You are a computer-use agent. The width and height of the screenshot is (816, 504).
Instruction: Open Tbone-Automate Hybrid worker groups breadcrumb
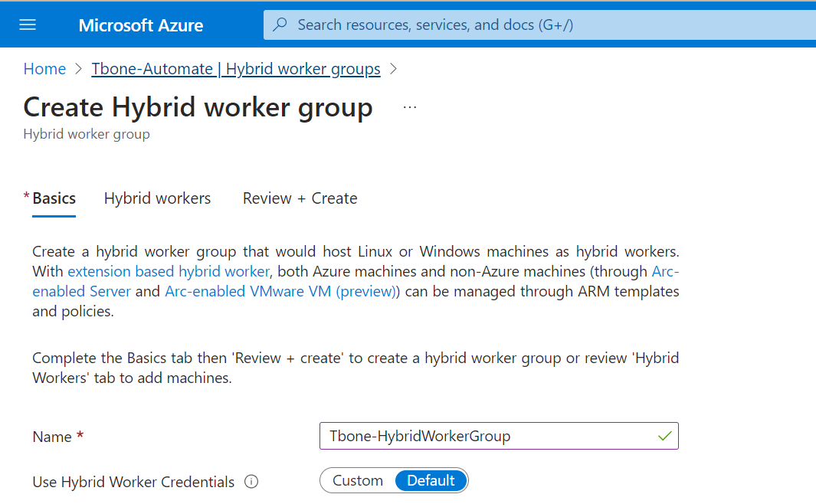235,68
